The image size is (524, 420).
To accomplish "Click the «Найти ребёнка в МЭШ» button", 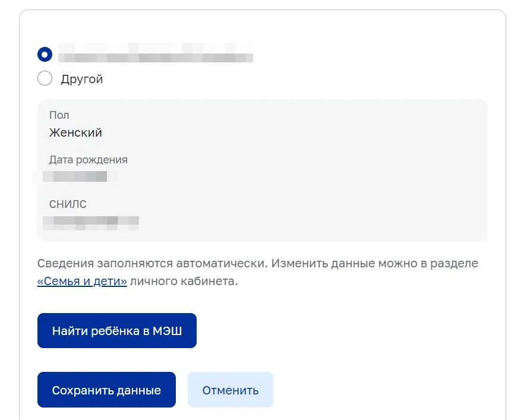I will [117, 330].
